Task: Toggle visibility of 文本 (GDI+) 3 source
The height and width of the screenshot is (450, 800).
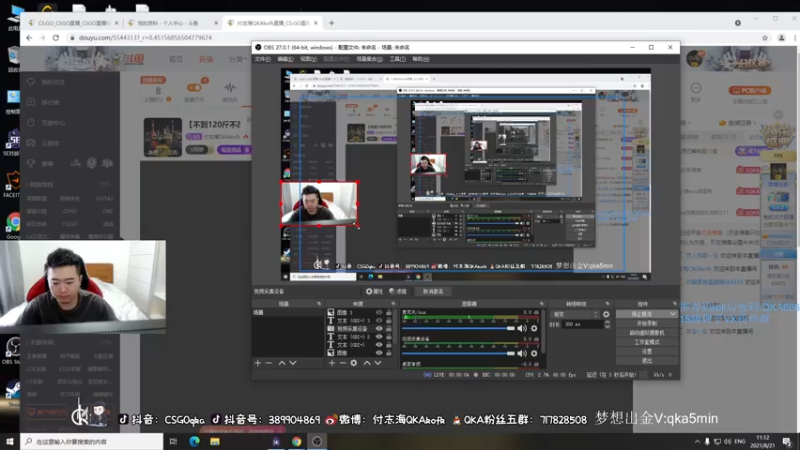Action: 379,320
